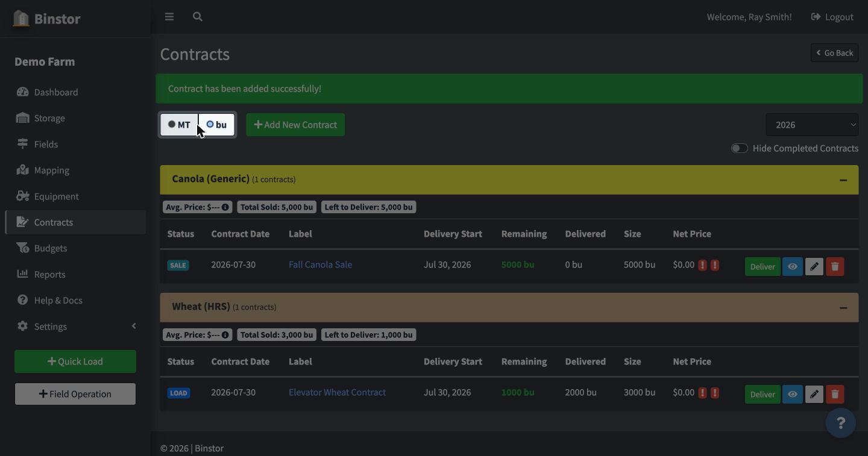Click Canola 'Total Sold: 5,000 bu' badge
The image size is (868, 456).
277,207
